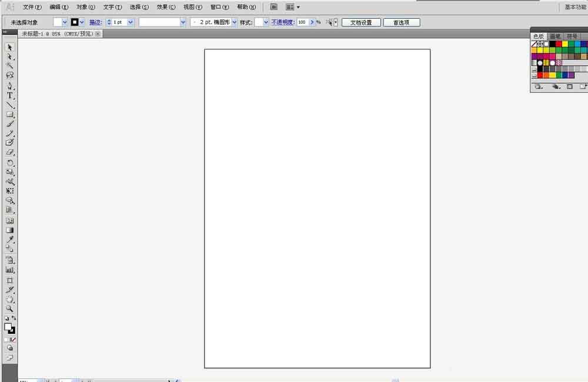Open the 效果 menu

pos(166,6)
